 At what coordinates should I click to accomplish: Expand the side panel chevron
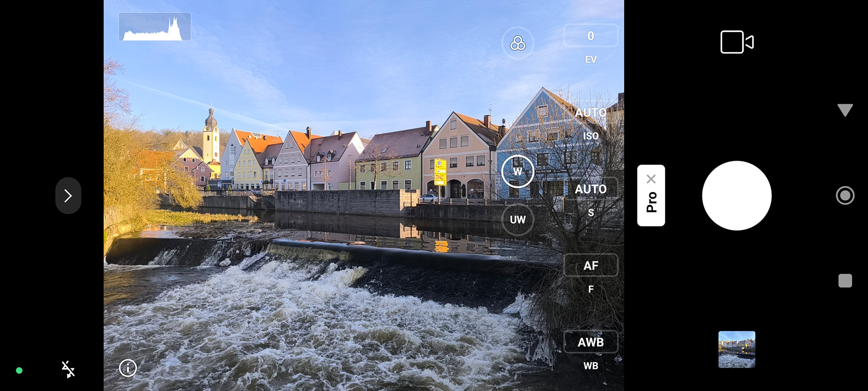click(68, 195)
